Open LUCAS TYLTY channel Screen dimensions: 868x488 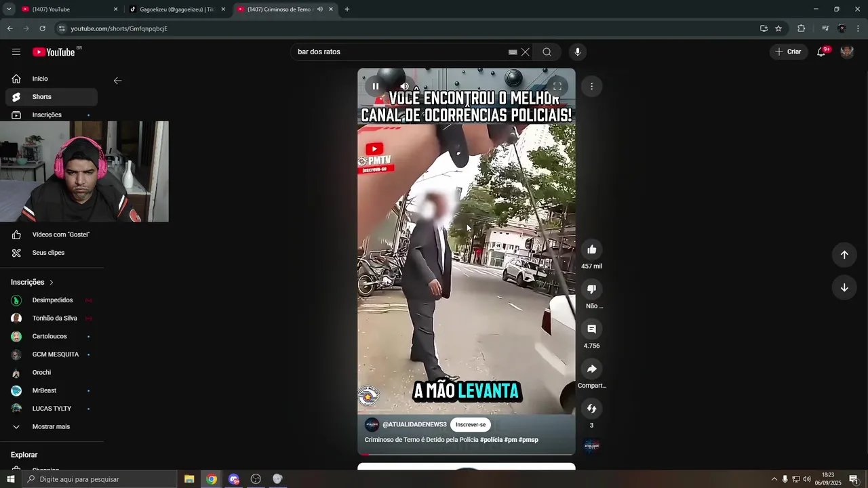pyautogui.click(x=52, y=409)
